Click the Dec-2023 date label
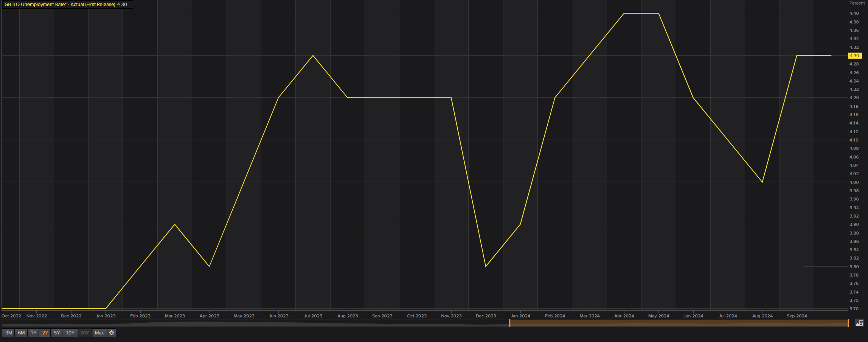Viewport: 868px width, 342px height. coord(486,316)
